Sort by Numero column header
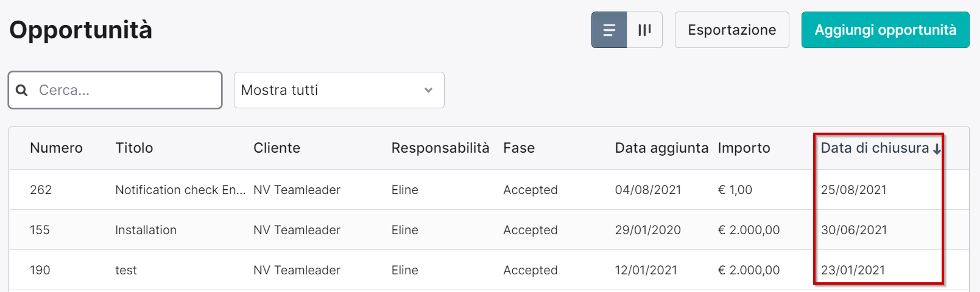 pos(56,148)
